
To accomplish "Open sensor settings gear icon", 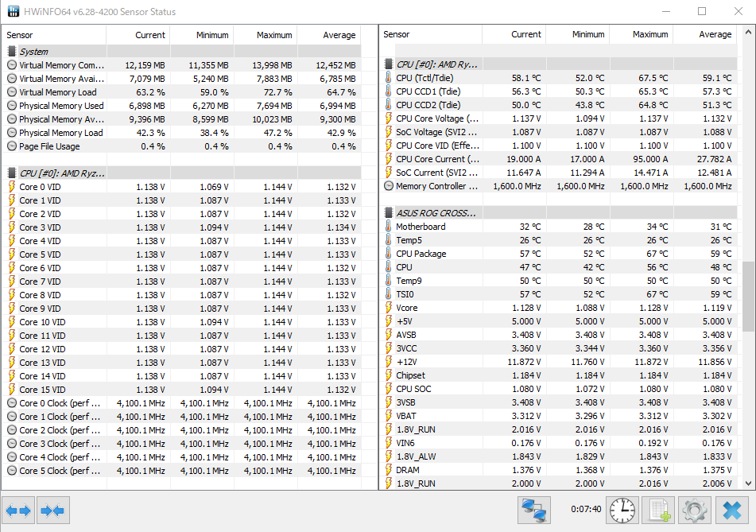I will pyautogui.click(x=695, y=511).
